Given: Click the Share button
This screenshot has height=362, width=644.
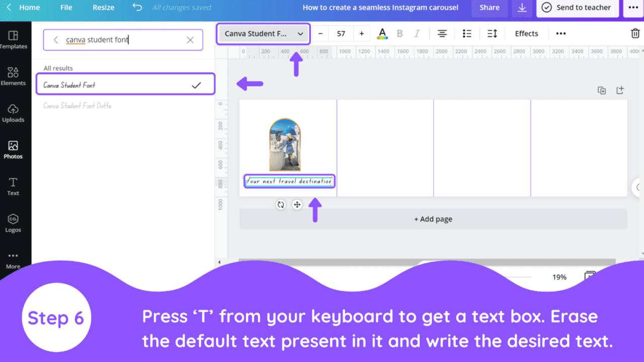Looking at the screenshot, I should [x=489, y=8].
